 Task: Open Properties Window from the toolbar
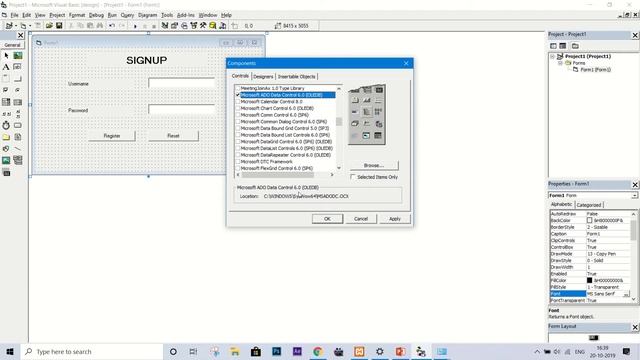point(174,25)
